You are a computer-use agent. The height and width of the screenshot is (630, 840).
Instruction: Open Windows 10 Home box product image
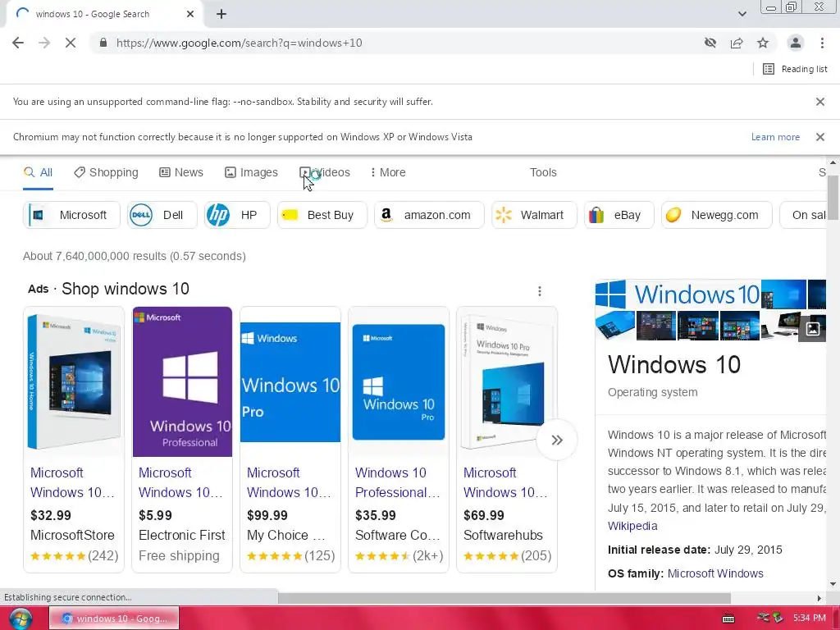tap(74, 382)
